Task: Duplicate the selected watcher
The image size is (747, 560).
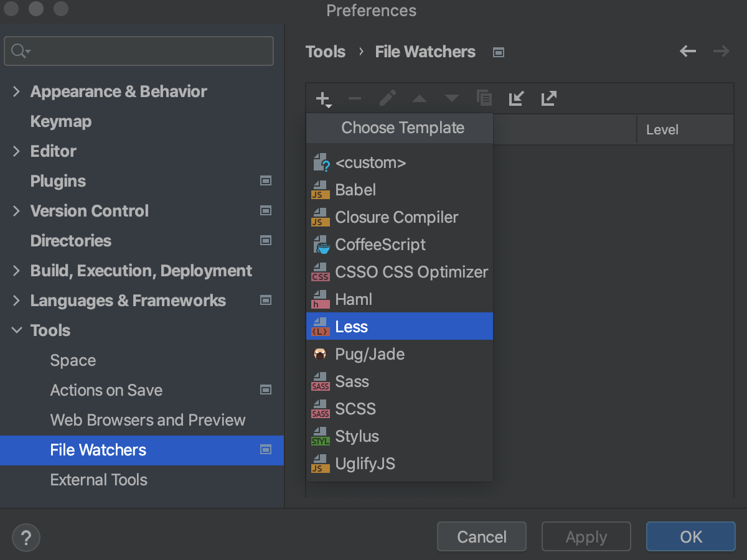Action: [484, 98]
